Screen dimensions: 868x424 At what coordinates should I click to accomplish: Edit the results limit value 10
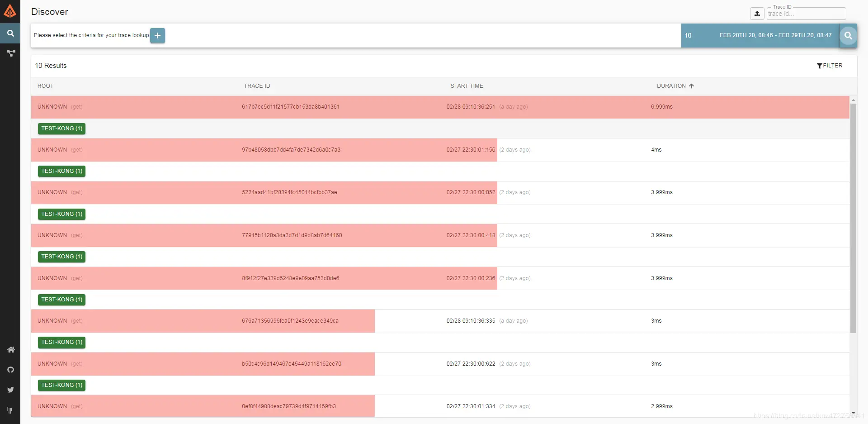point(688,35)
